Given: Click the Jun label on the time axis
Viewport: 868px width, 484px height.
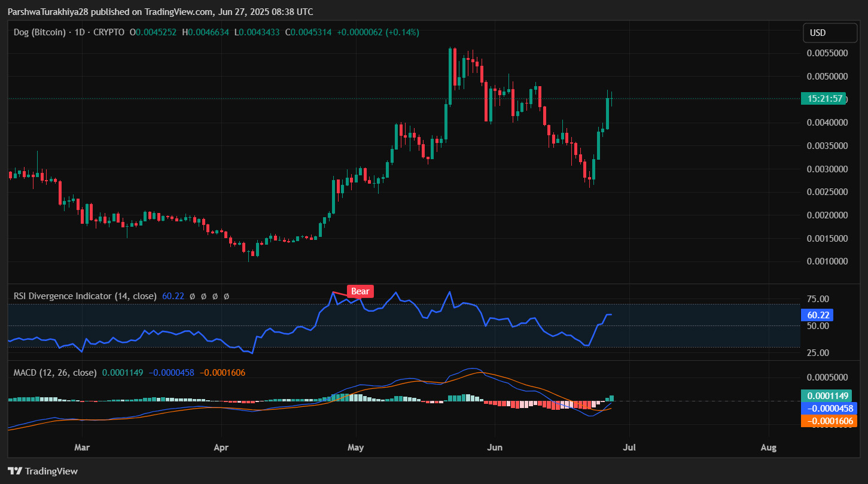Looking at the screenshot, I should click(x=495, y=447).
